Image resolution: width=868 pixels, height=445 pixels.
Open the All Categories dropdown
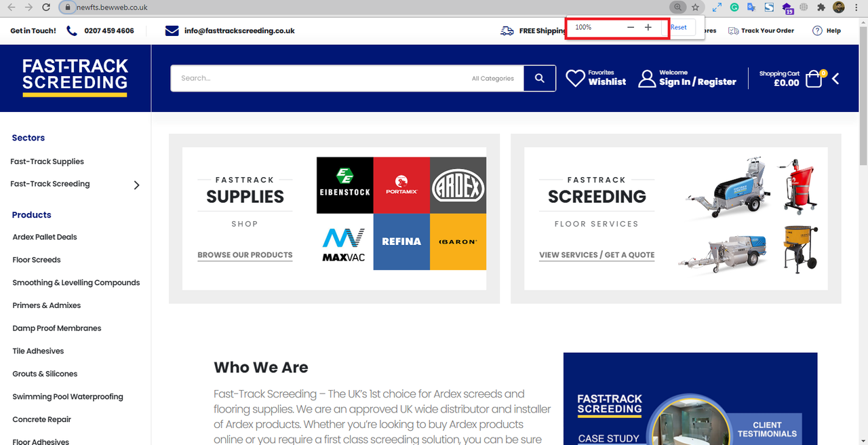[493, 78]
